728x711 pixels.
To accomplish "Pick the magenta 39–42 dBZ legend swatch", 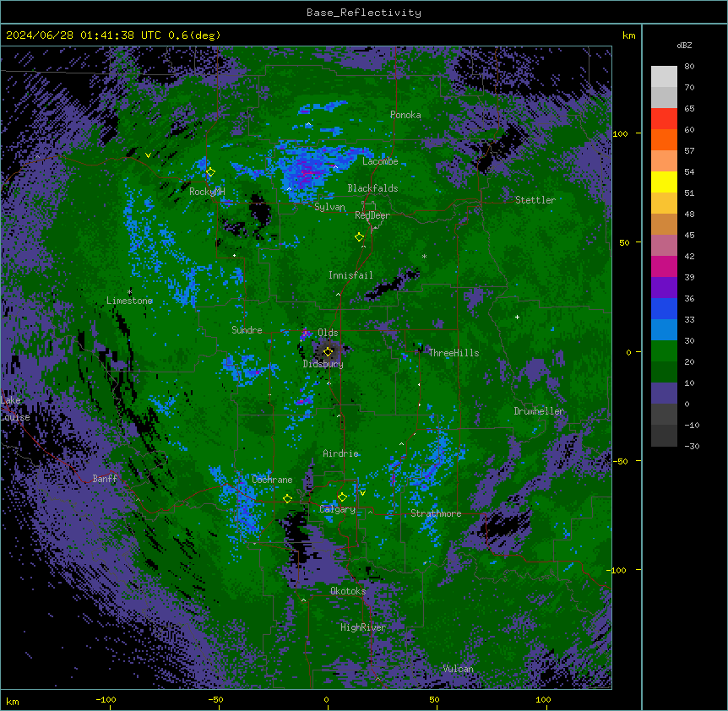I will tap(664, 266).
